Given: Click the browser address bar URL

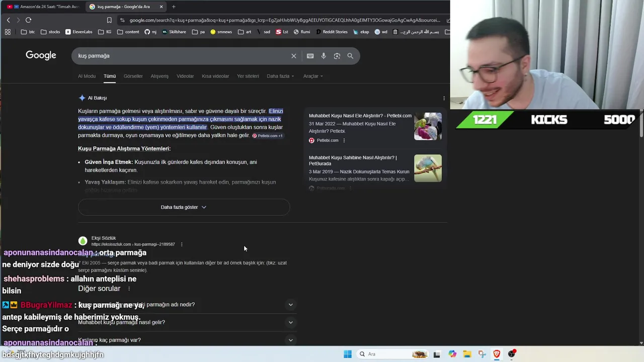Looking at the screenshot, I should (x=285, y=20).
